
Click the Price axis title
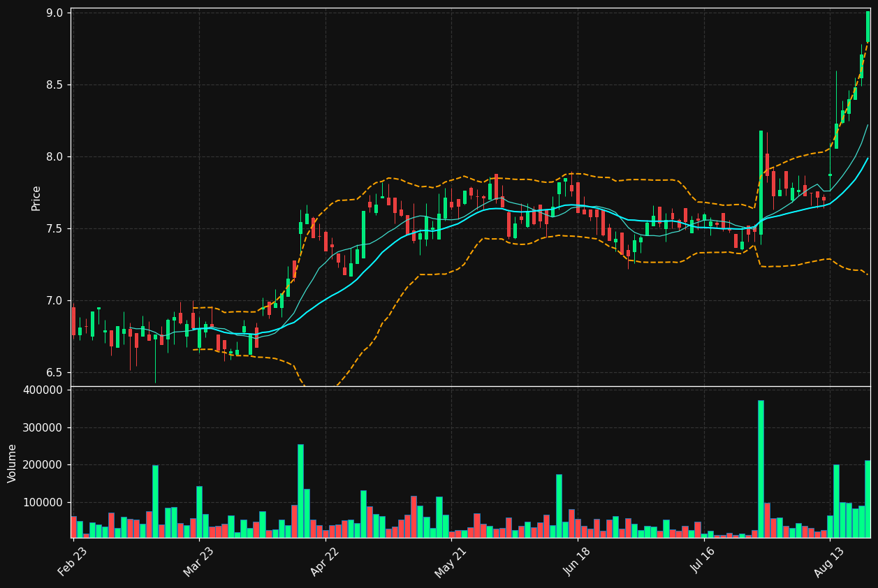click(x=36, y=198)
